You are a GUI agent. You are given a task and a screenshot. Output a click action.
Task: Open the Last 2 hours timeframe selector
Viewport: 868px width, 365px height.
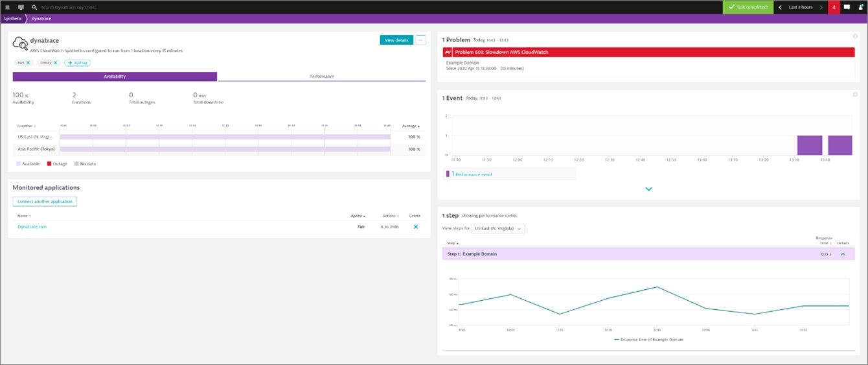point(801,7)
